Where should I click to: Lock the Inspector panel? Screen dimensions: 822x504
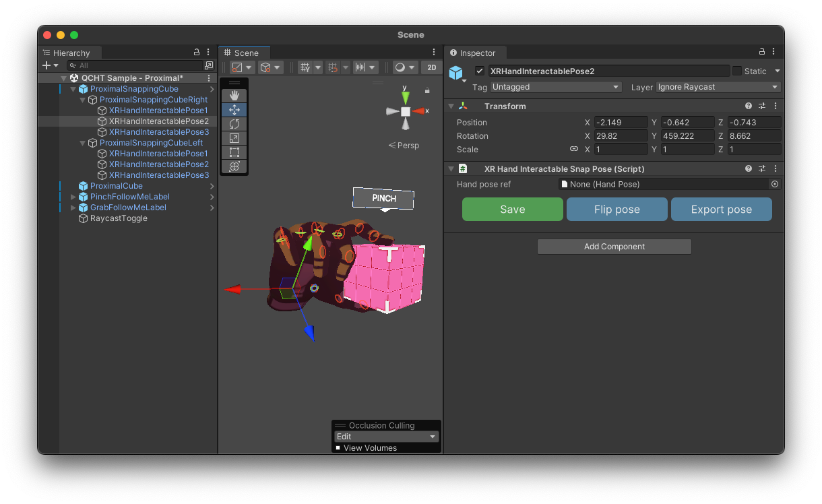(762, 52)
